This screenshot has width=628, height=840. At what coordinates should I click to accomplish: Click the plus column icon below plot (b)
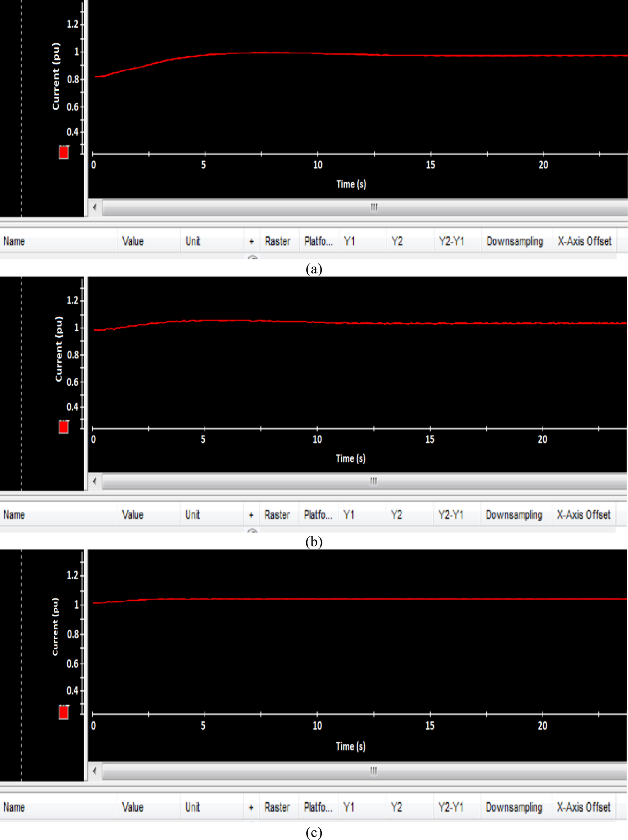coord(251,515)
